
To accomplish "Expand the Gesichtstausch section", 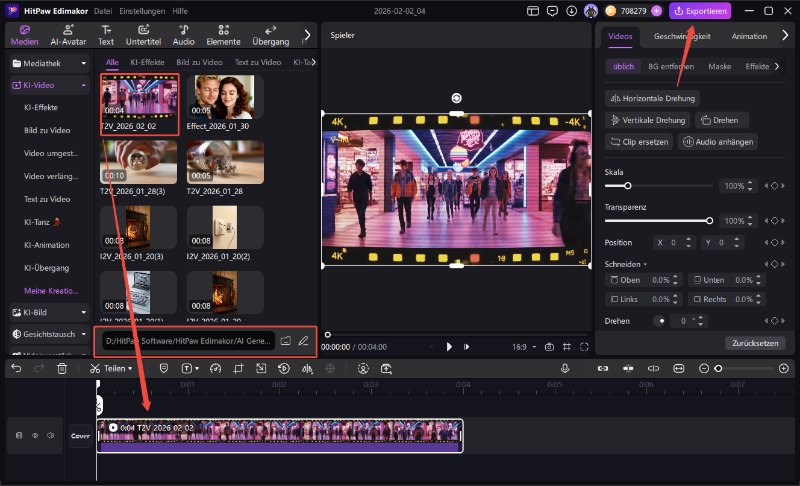I will 49,334.
